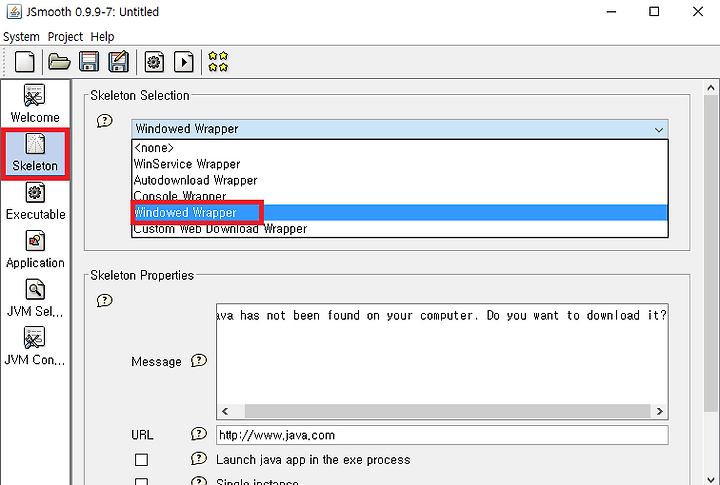
Task: Click the Open project folder icon
Action: (59, 62)
